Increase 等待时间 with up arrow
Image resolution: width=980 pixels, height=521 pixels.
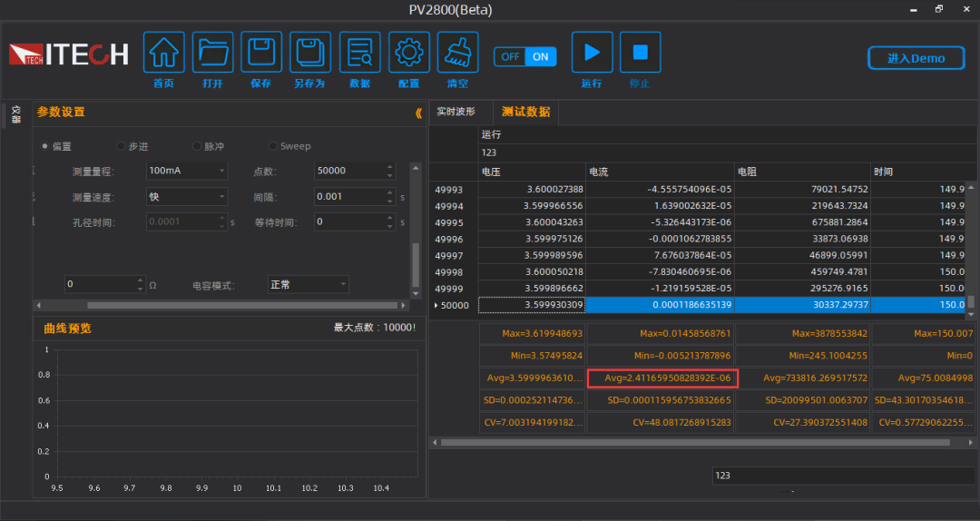point(390,218)
